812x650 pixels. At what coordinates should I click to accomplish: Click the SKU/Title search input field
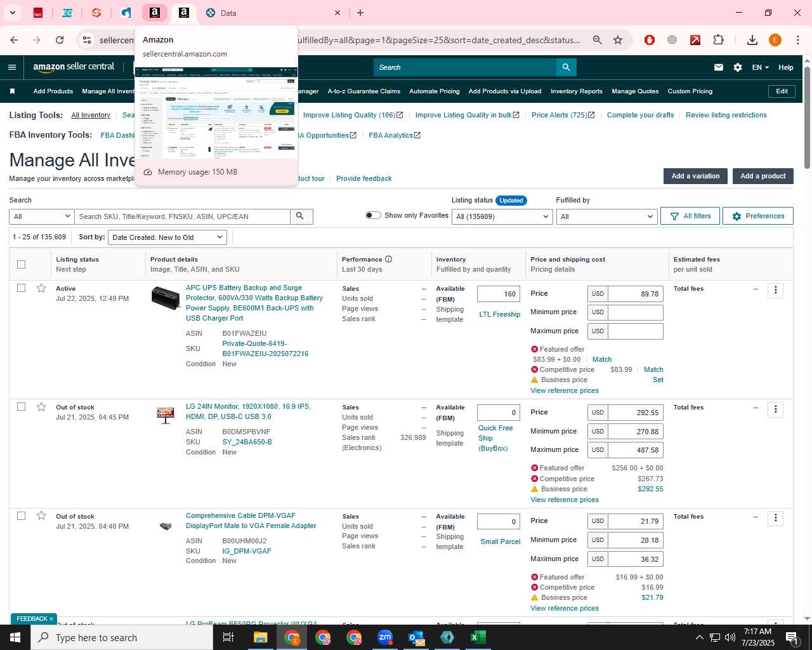click(183, 216)
